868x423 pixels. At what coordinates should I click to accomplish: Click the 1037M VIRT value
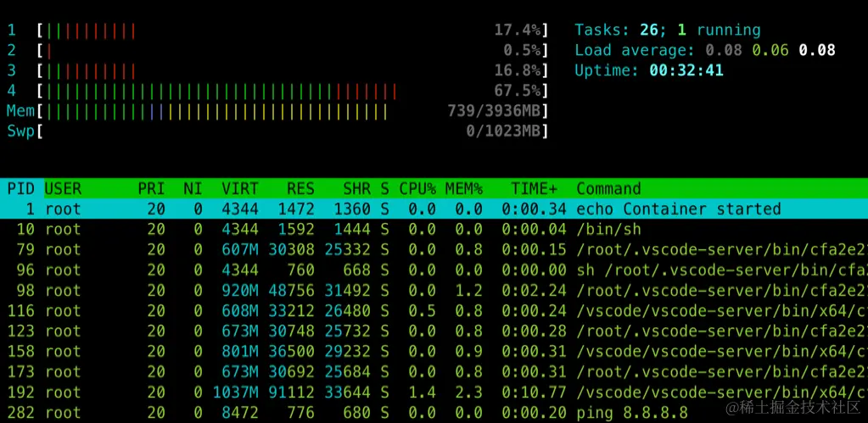(x=235, y=392)
